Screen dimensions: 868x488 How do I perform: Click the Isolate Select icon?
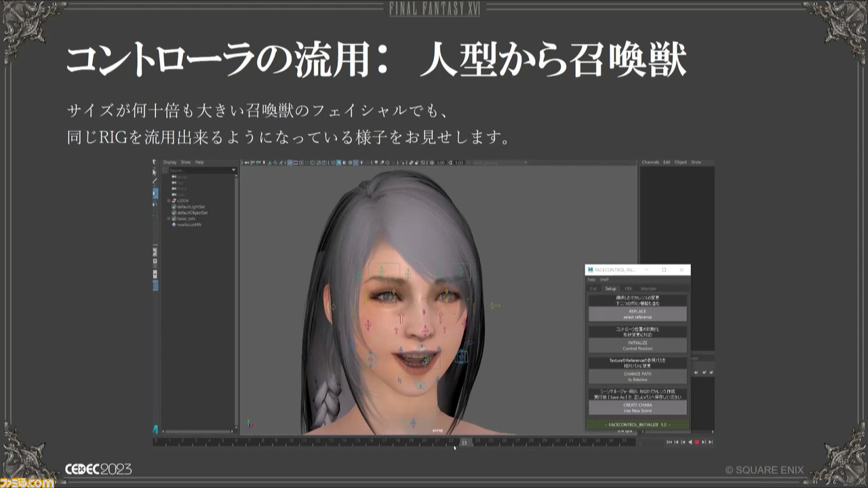[x=403, y=163]
